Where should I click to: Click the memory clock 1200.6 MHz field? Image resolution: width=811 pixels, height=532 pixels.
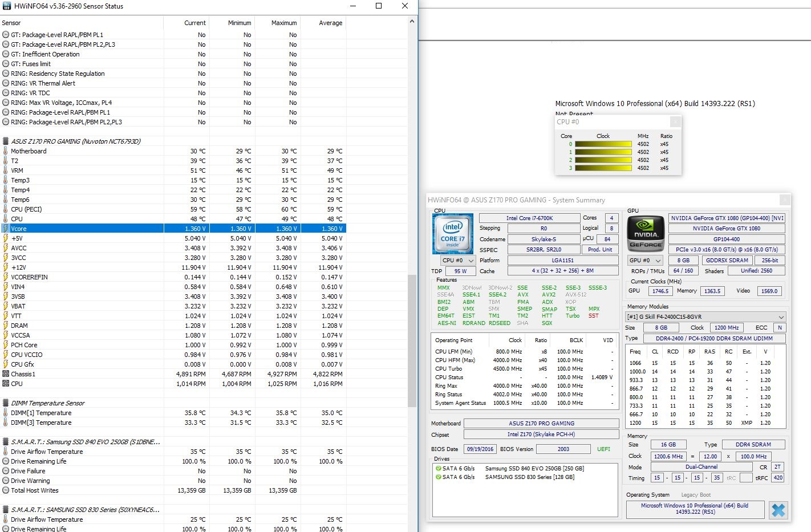(x=668, y=456)
